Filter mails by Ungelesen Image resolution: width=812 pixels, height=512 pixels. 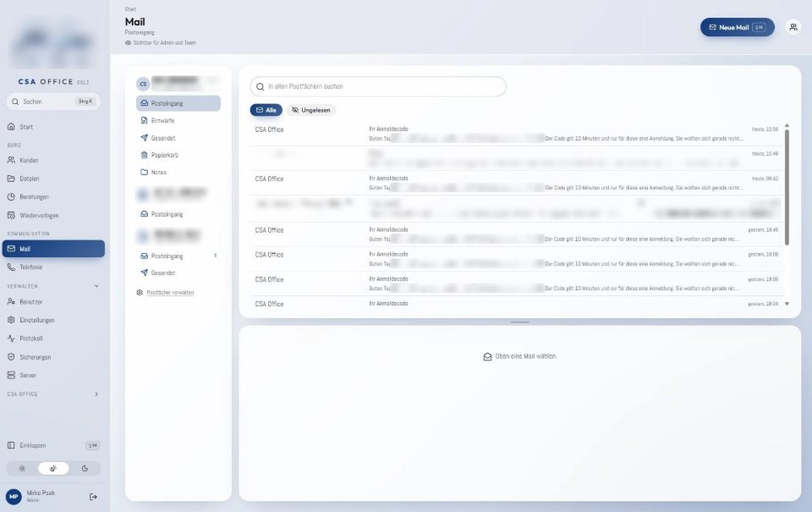(x=310, y=110)
